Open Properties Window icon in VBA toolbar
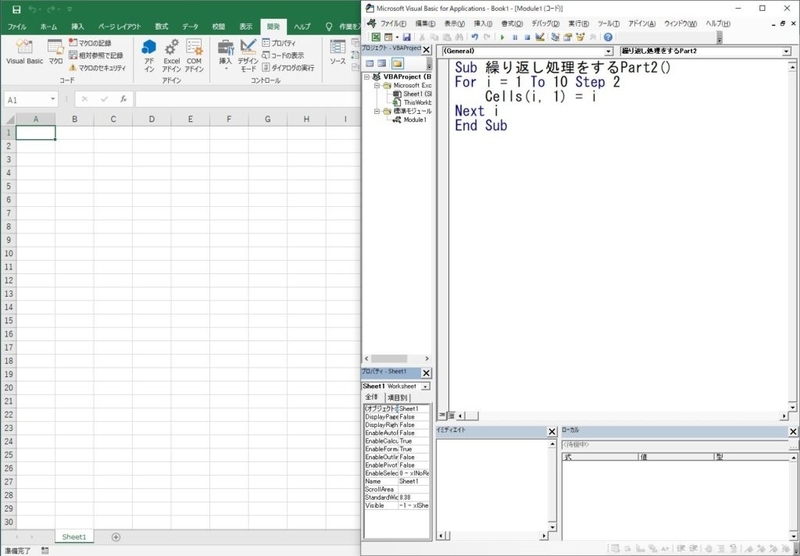Viewport: 800px width, 556px height. 568,37
